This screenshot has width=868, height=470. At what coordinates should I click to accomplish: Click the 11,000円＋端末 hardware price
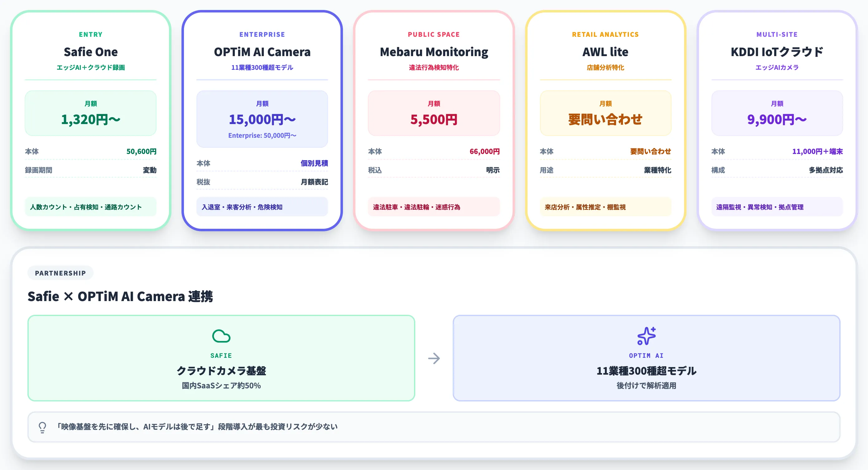[817, 151]
